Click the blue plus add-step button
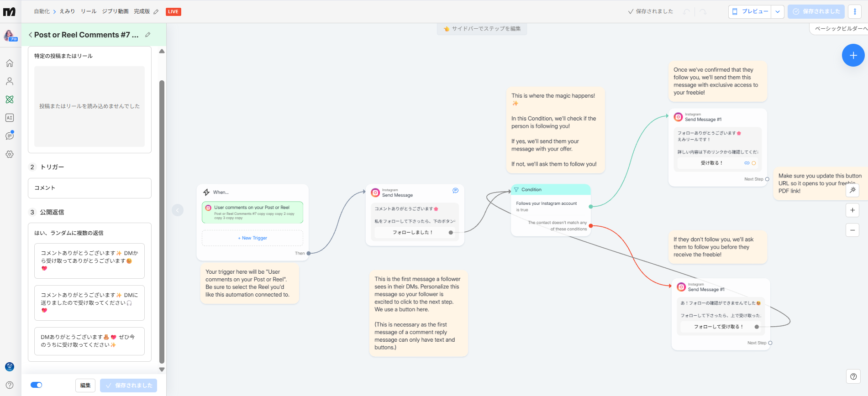This screenshot has height=396, width=868. pyautogui.click(x=852, y=55)
